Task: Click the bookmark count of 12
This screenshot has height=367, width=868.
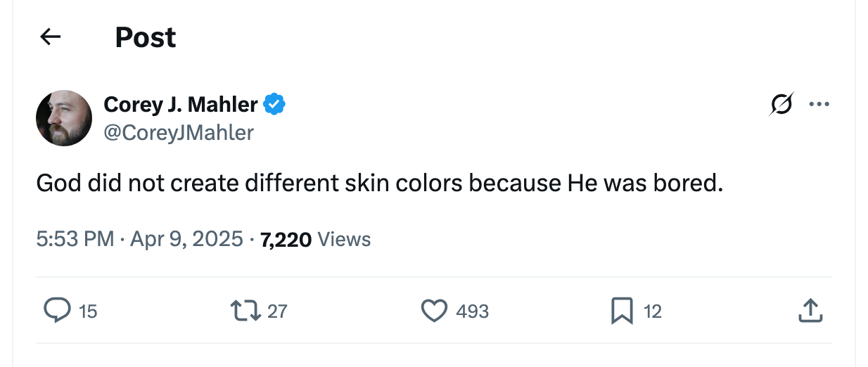Action: [653, 311]
